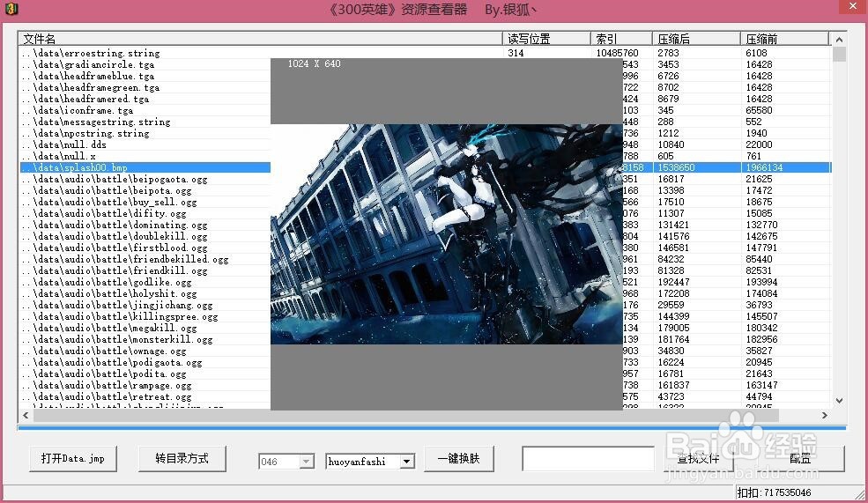The image size is (868, 503).
Task: Click the 压缩前 value 65580
Action: [x=759, y=110]
